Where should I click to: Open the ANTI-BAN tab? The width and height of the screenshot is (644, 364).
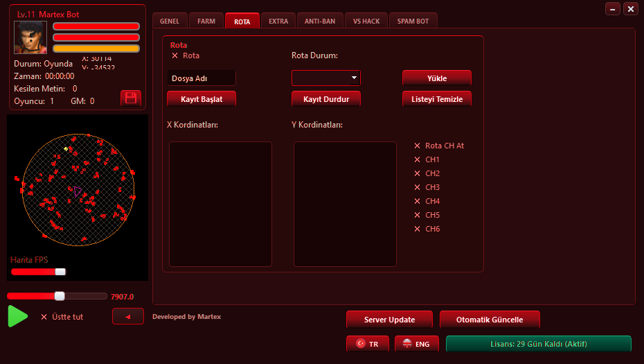point(320,21)
